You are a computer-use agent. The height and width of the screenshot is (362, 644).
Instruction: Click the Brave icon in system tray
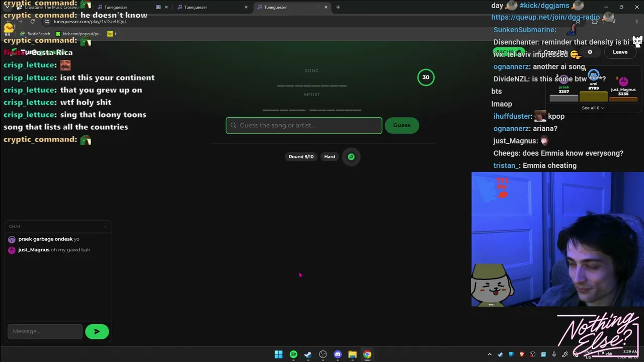pos(522,354)
